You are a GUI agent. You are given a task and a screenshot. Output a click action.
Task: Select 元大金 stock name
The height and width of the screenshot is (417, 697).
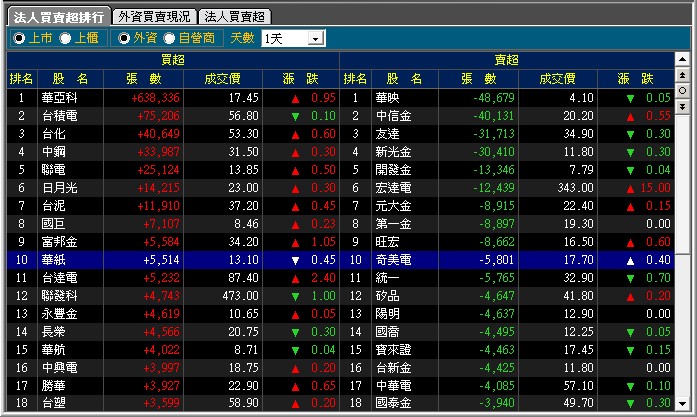[x=393, y=206]
